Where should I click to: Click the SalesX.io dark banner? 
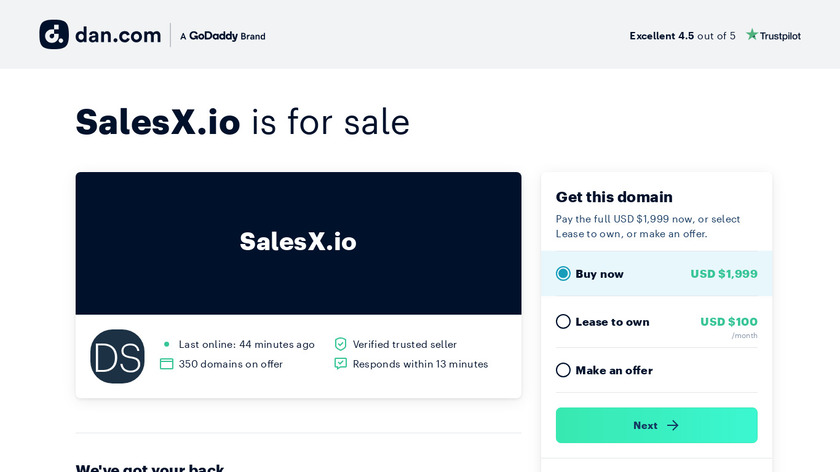298,243
